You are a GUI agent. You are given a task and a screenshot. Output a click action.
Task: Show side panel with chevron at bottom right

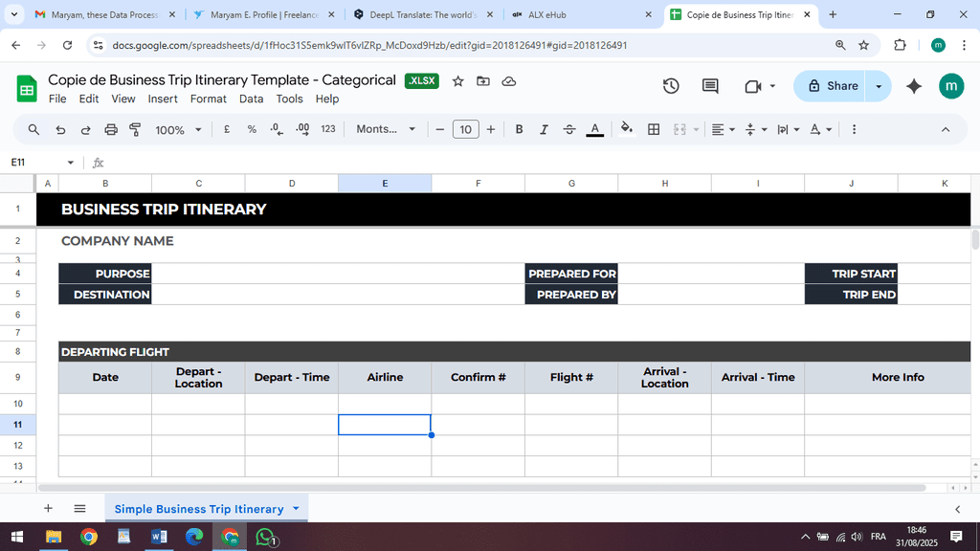[x=957, y=509]
